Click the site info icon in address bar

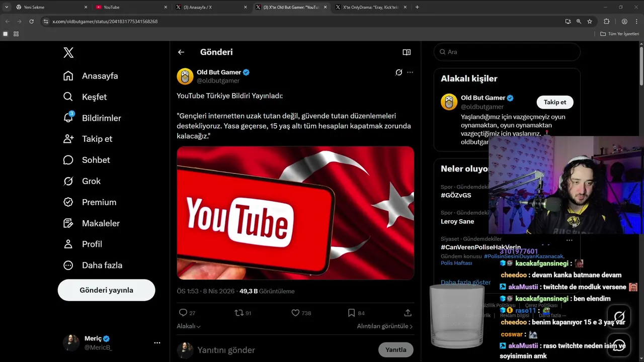coord(46,22)
